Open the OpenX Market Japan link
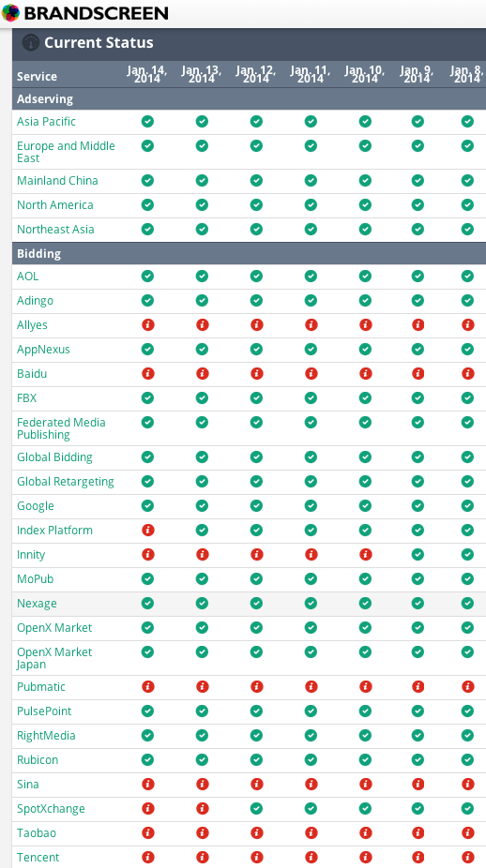Viewport: 486px width, 868px height. (54, 658)
